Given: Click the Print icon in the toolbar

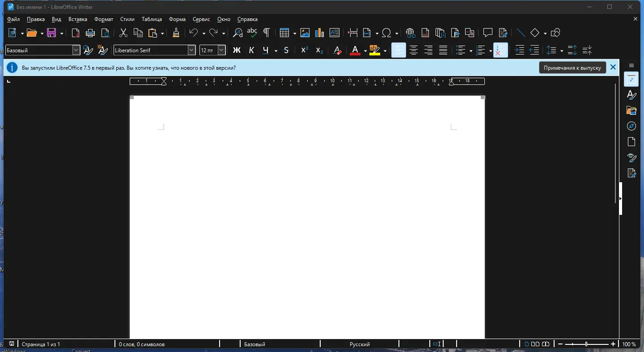Looking at the screenshot, I should (90, 33).
